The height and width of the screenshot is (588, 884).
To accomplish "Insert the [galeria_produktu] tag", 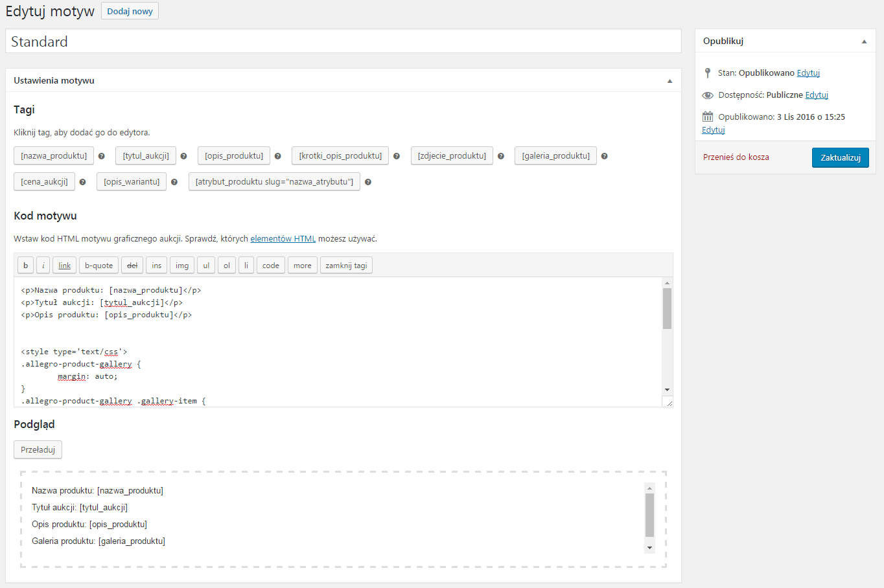I will coord(556,156).
